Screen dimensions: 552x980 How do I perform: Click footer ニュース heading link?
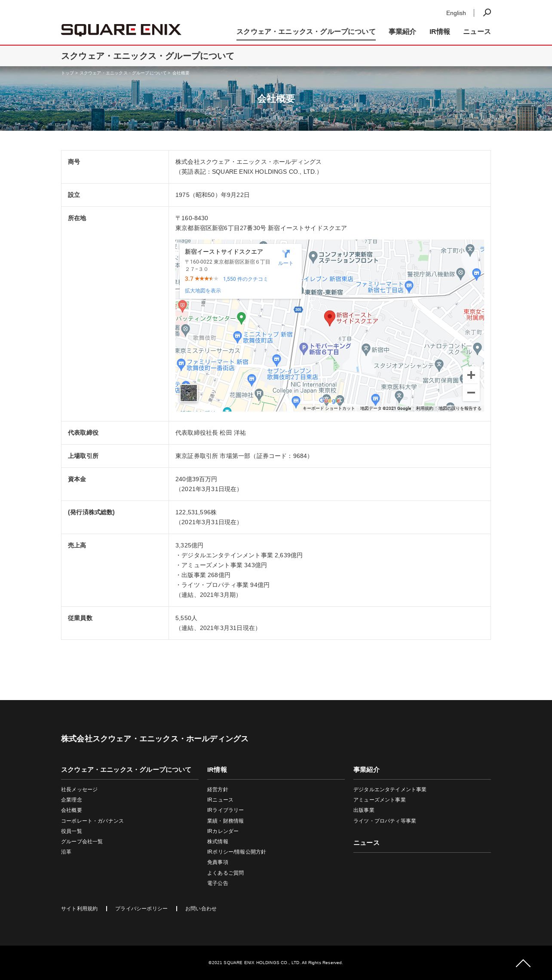click(366, 843)
